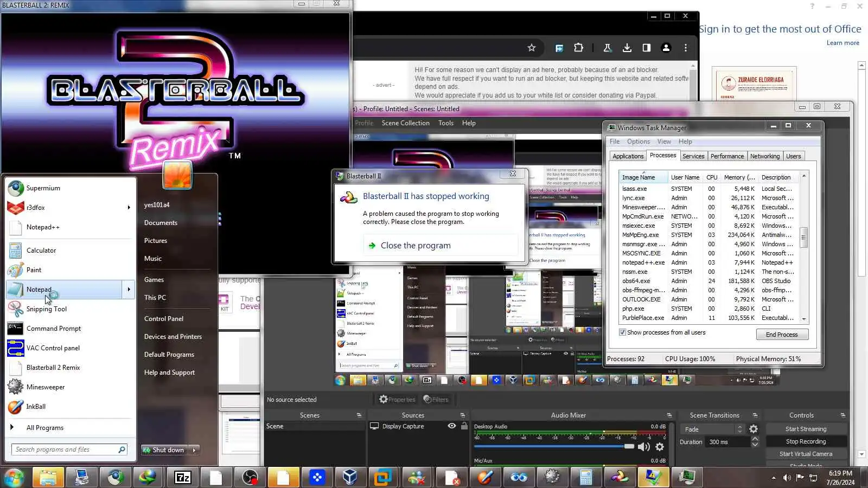868x488 pixels.
Task: Click Start Virtual Camera in OBS
Action: coord(806,454)
